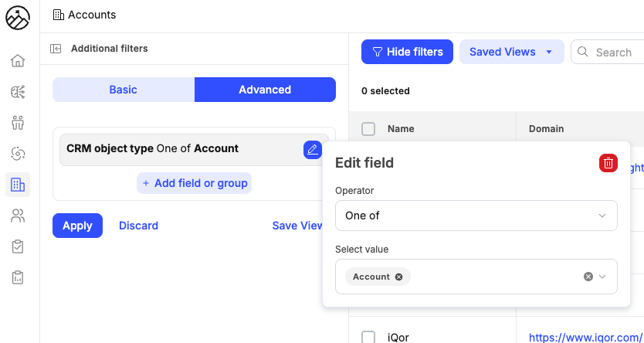Click the clipboard checkmark sidebar icon
This screenshot has height=343, width=644.
coord(18,246)
